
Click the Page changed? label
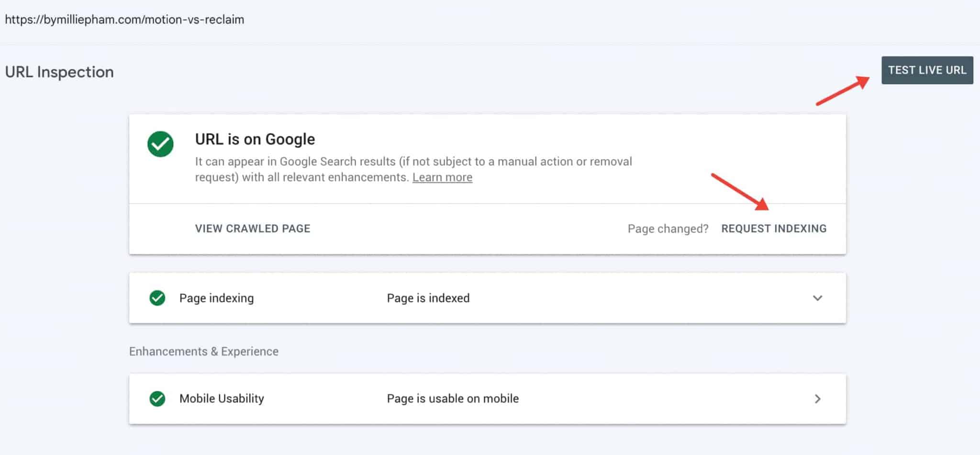point(668,229)
